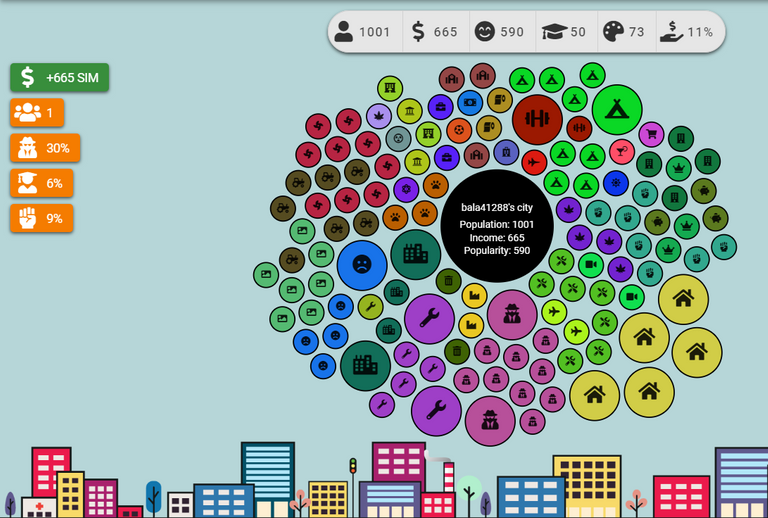Click the education cap 50 stat

tap(566, 32)
